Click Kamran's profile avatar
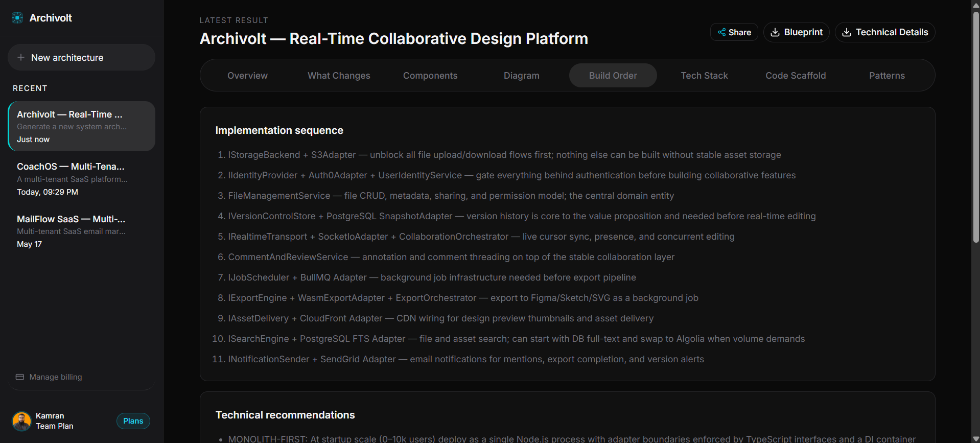 pyautogui.click(x=21, y=422)
